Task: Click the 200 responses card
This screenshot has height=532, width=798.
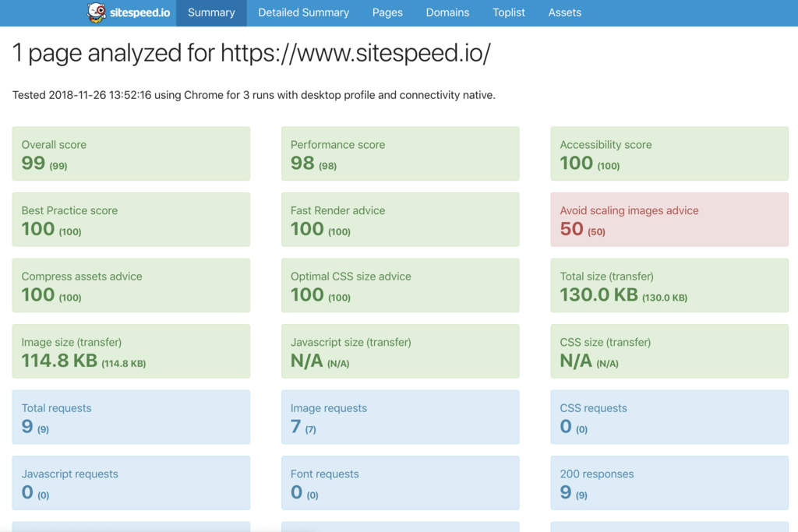Action: [669, 483]
